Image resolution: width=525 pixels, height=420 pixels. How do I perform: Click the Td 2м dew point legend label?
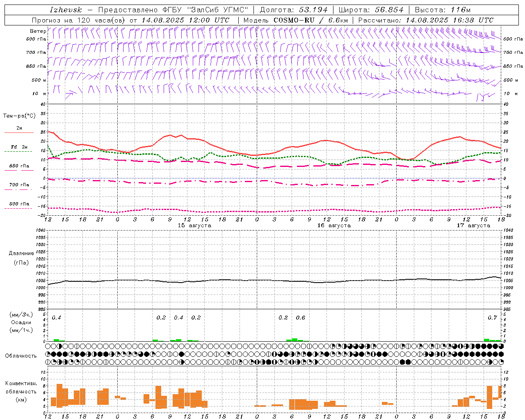tap(19, 147)
